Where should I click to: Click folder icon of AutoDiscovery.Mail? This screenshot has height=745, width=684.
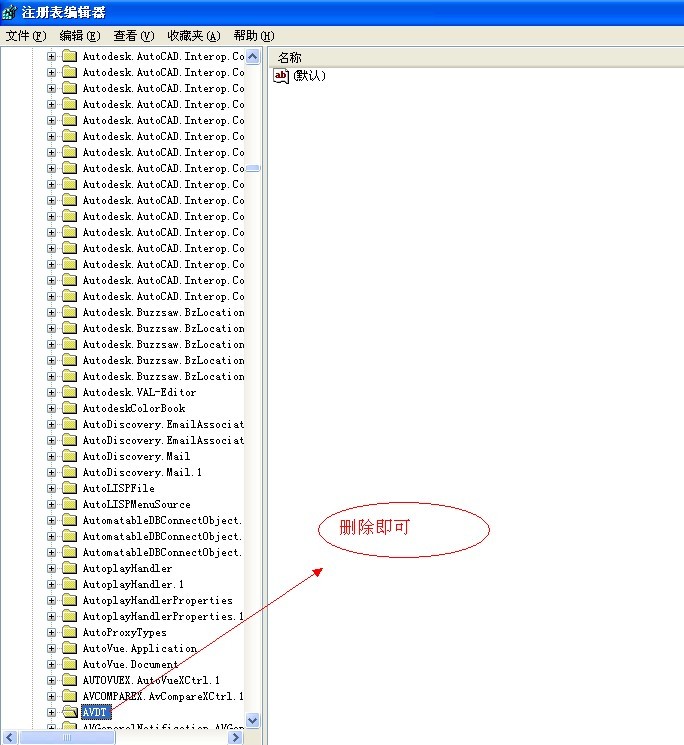(70, 456)
